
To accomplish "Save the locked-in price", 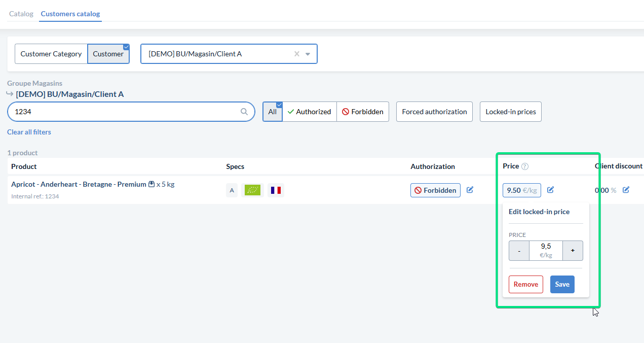I will [562, 285].
